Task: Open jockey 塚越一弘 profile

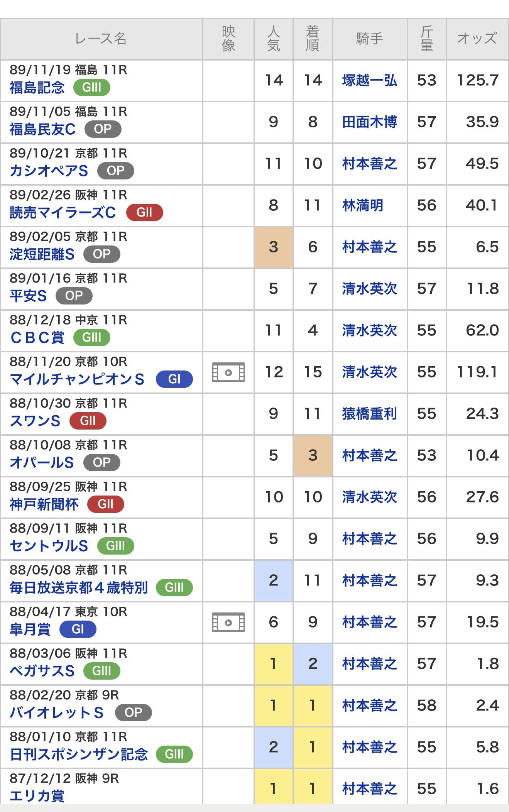Action: tap(369, 80)
